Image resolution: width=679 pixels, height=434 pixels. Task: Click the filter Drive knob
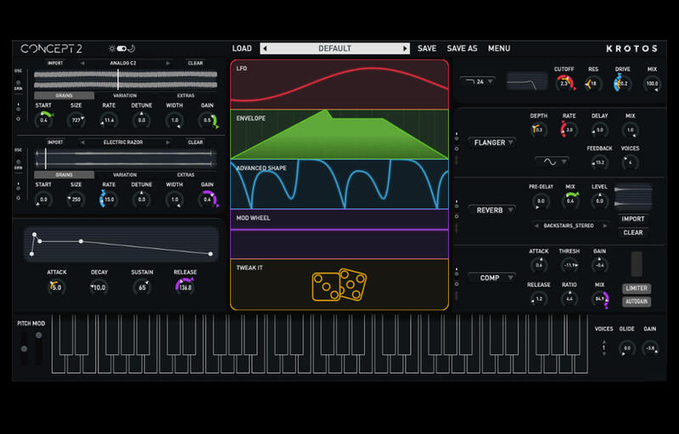pos(622,83)
